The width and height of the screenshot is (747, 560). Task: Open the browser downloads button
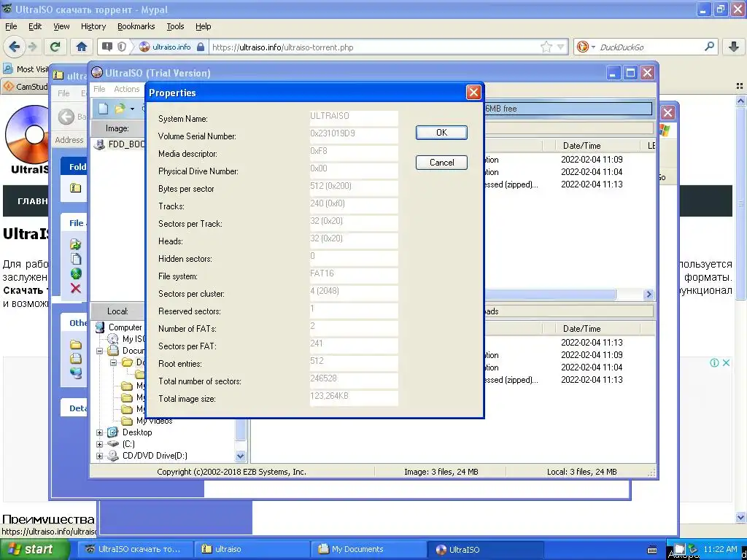pyautogui.click(x=734, y=47)
